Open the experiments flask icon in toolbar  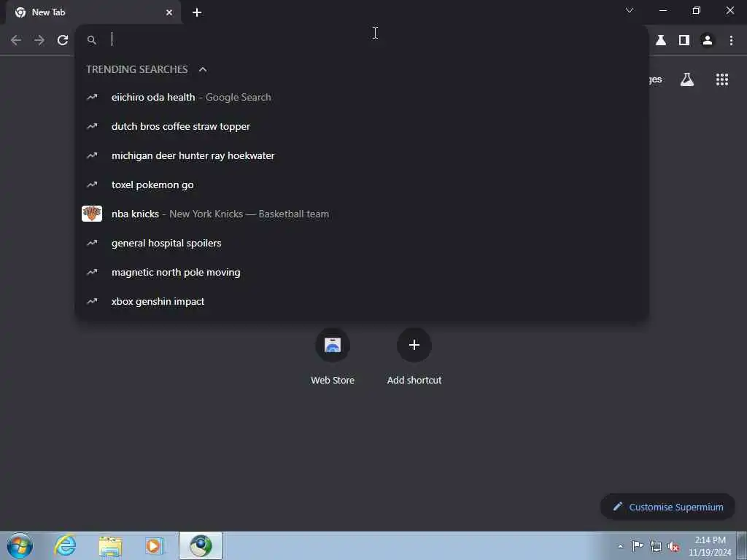tap(661, 41)
